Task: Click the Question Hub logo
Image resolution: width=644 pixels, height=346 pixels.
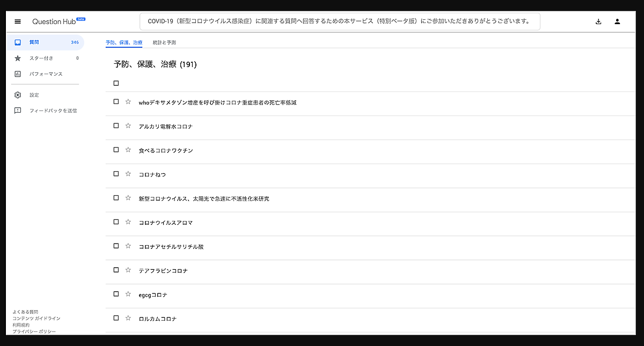Action: pos(58,21)
